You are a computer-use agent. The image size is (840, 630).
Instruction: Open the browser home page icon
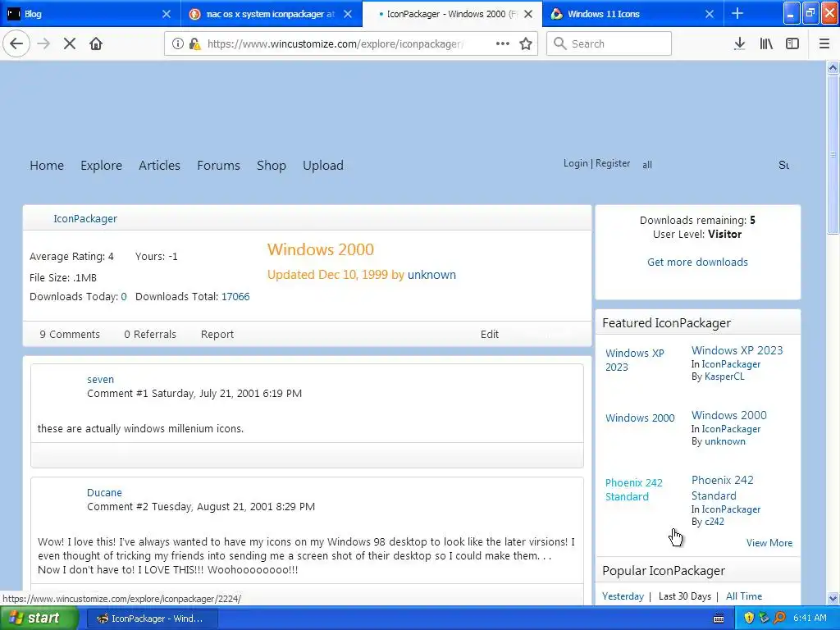point(96,44)
